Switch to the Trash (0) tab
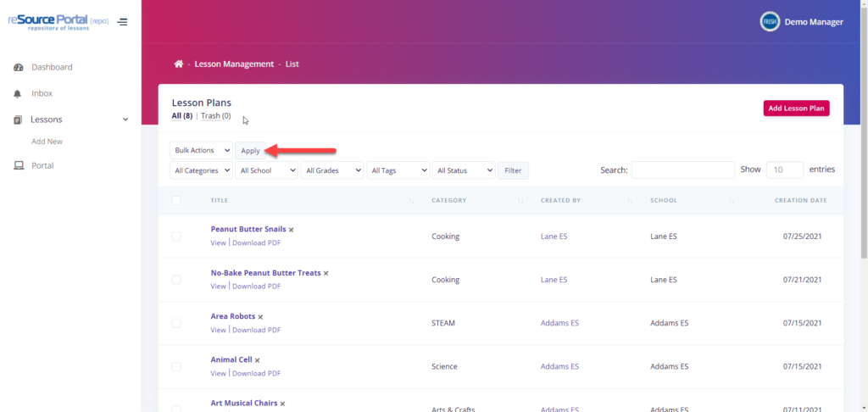 coord(215,116)
